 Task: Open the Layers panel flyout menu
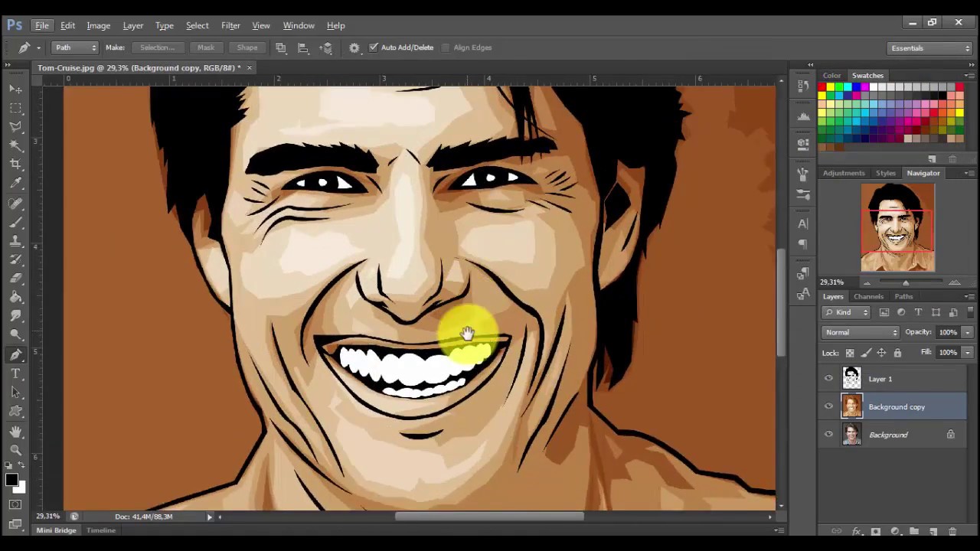[969, 296]
